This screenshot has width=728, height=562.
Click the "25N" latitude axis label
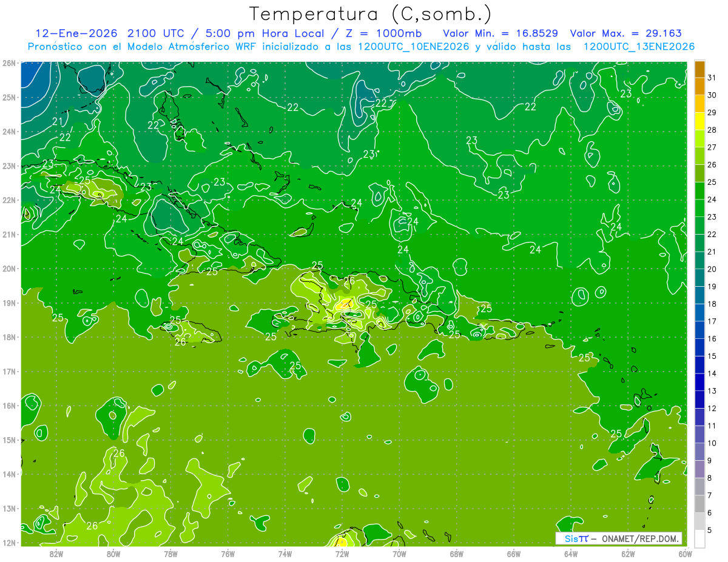pyautogui.click(x=8, y=98)
